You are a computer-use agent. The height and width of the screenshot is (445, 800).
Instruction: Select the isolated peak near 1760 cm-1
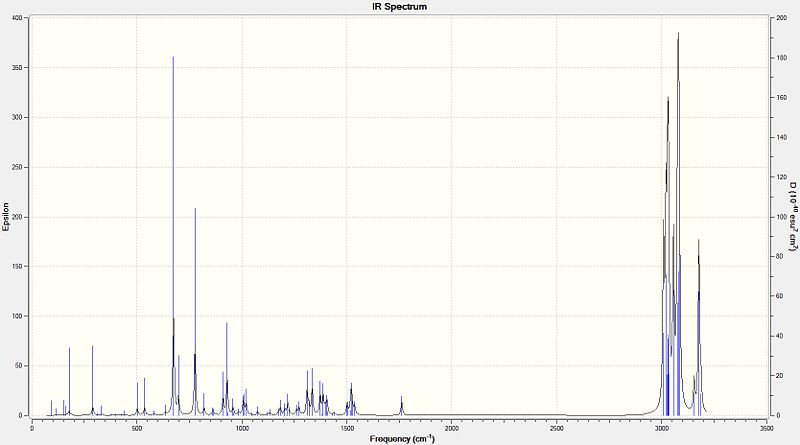coord(402,406)
